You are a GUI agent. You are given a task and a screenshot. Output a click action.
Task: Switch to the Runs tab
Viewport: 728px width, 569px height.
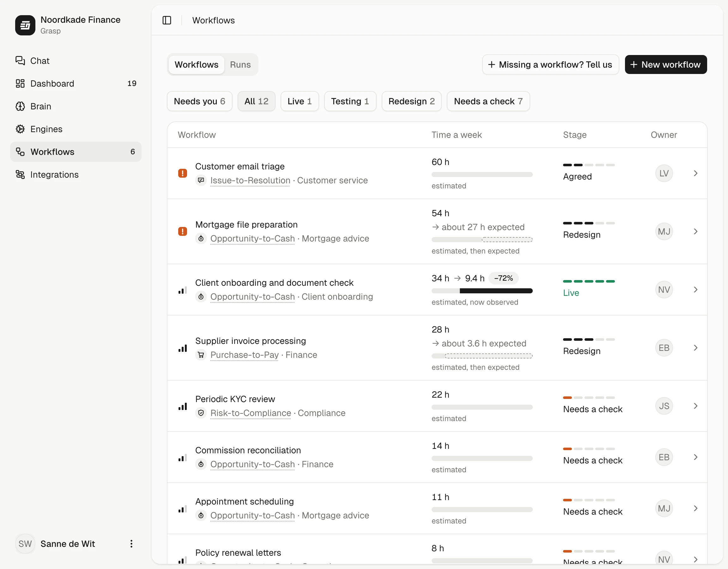[x=240, y=64]
